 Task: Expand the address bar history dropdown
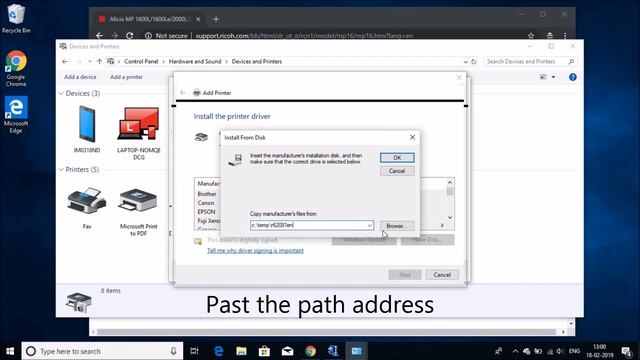coord(465,62)
